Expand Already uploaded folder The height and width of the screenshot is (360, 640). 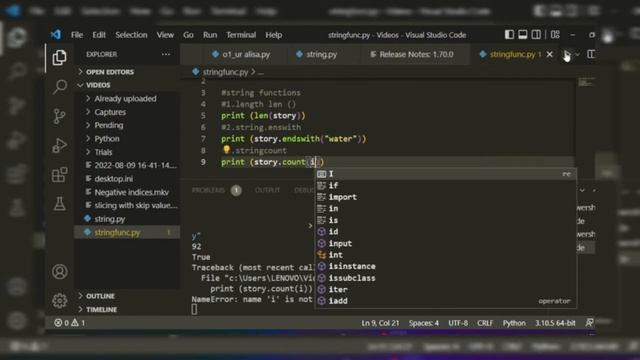pos(127,98)
